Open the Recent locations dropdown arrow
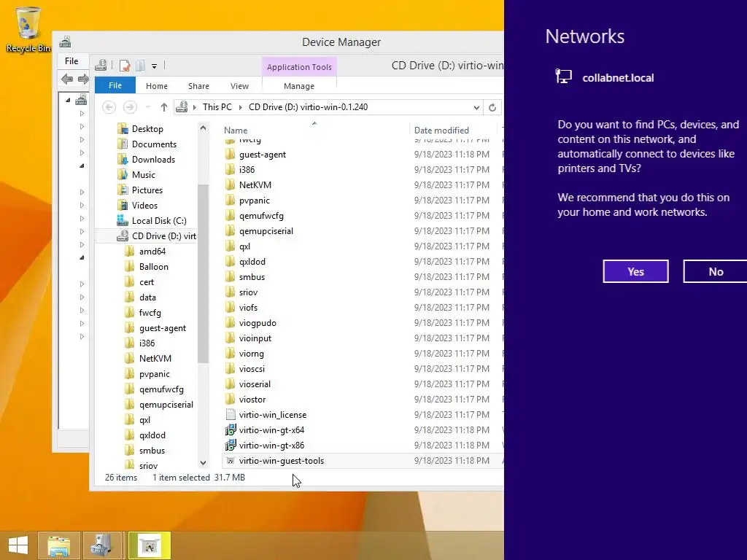Viewport: 747px width, 560px height. pyautogui.click(x=147, y=107)
